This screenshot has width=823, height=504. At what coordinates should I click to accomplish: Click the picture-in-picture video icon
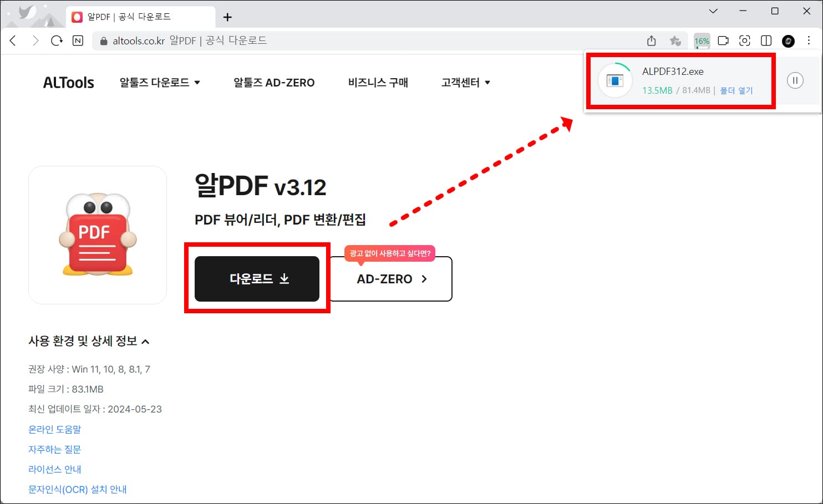723,40
